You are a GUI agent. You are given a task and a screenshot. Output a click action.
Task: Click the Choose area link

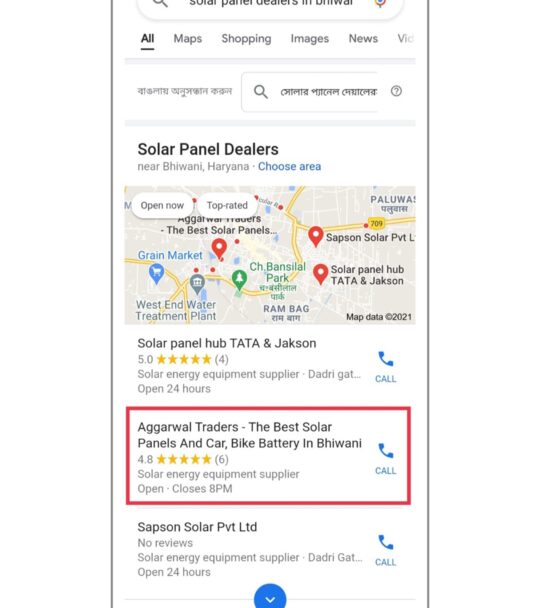coord(290,166)
